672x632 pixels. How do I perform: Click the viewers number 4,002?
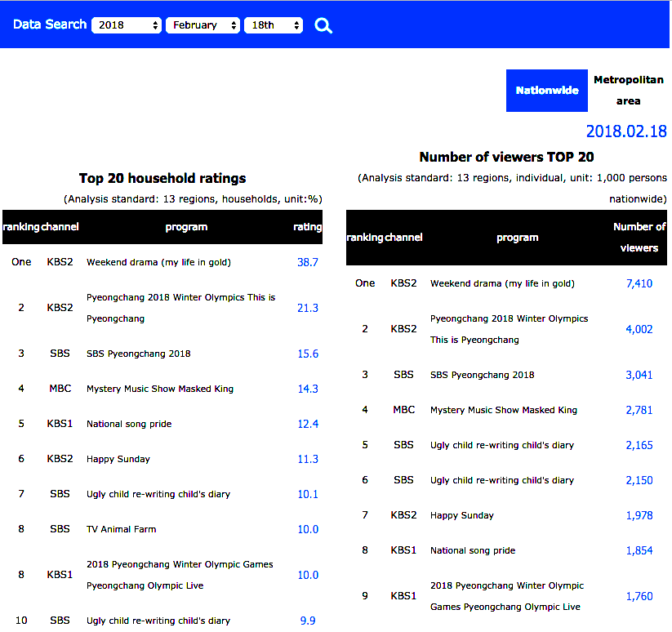click(x=639, y=330)
